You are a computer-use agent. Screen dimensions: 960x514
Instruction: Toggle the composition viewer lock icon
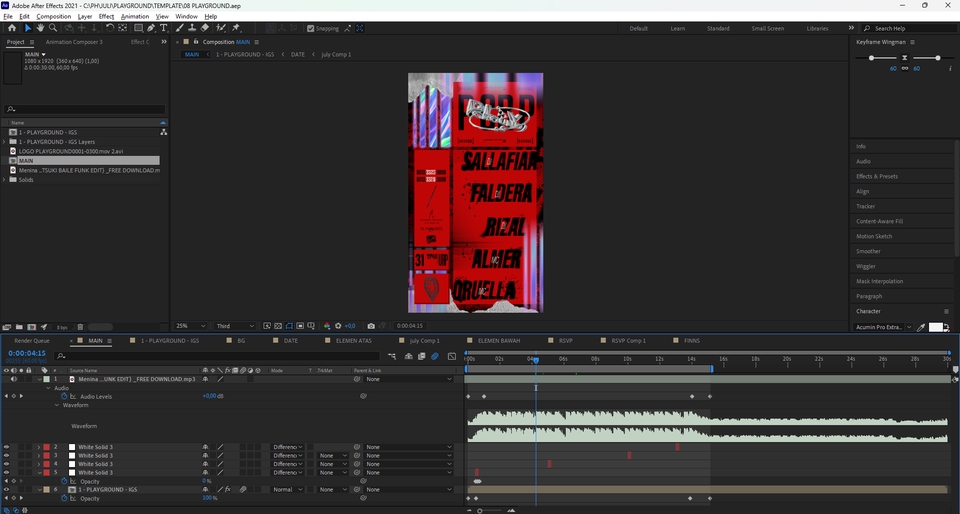[x=196, y=42]
